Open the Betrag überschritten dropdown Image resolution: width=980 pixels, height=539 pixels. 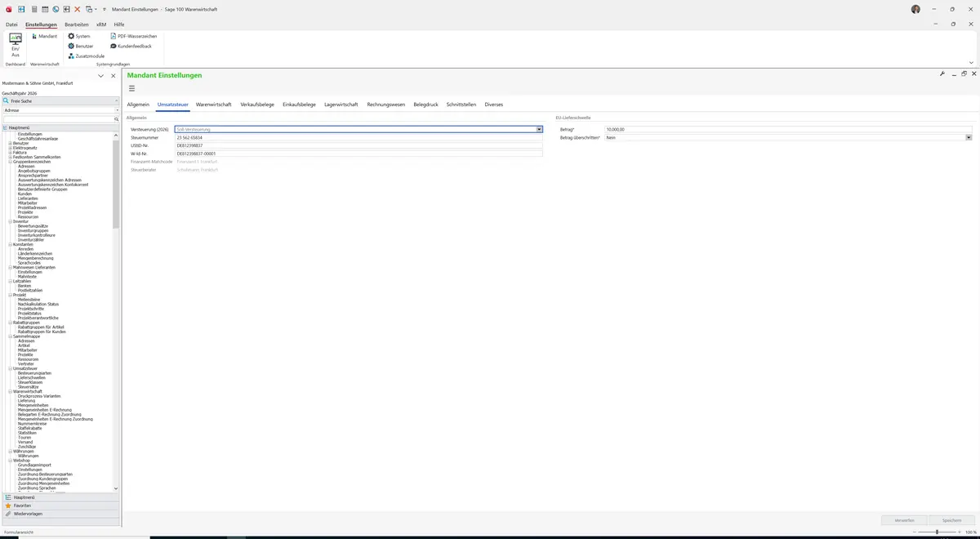(969, 137)
